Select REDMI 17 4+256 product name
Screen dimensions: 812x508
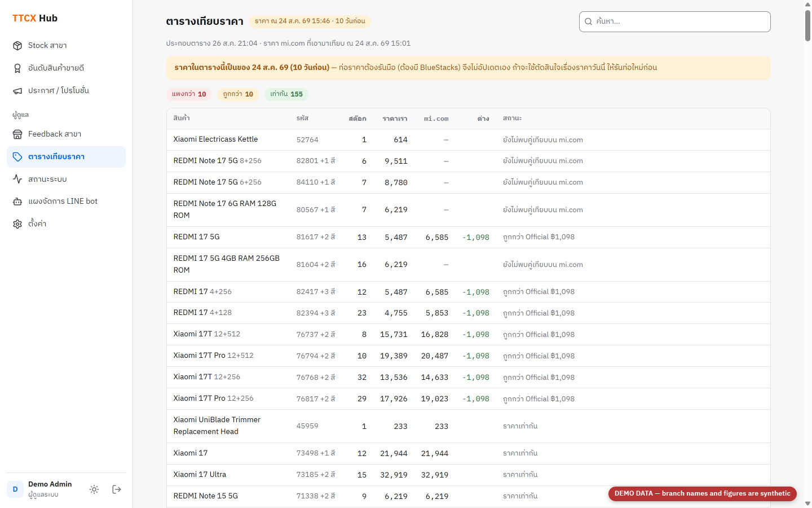point(202,292)
